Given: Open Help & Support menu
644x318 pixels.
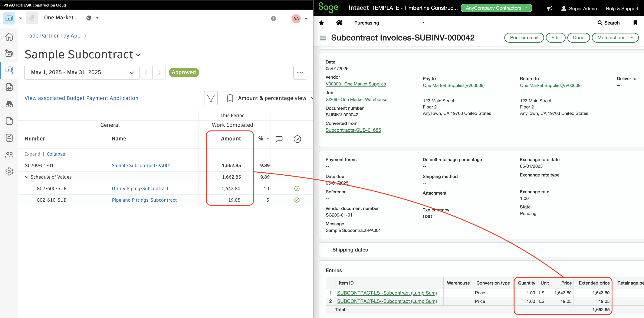Looking at the screenshot, I should pos(622,9).
